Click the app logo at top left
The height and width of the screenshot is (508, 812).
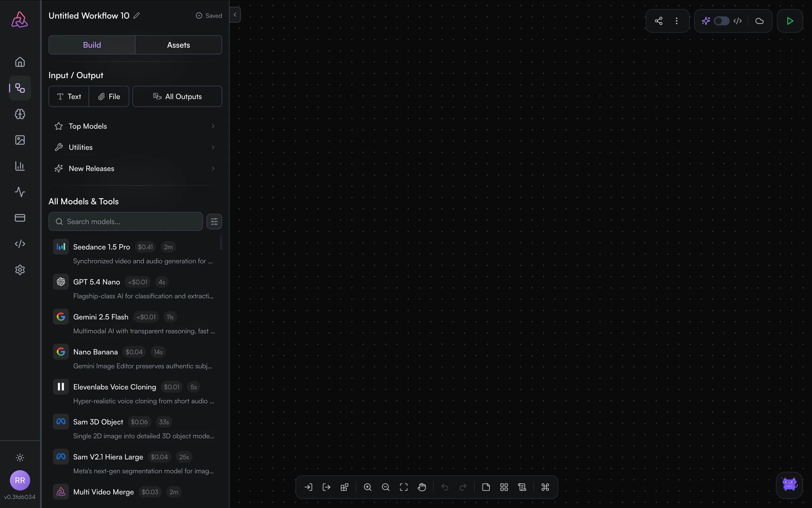19,20
